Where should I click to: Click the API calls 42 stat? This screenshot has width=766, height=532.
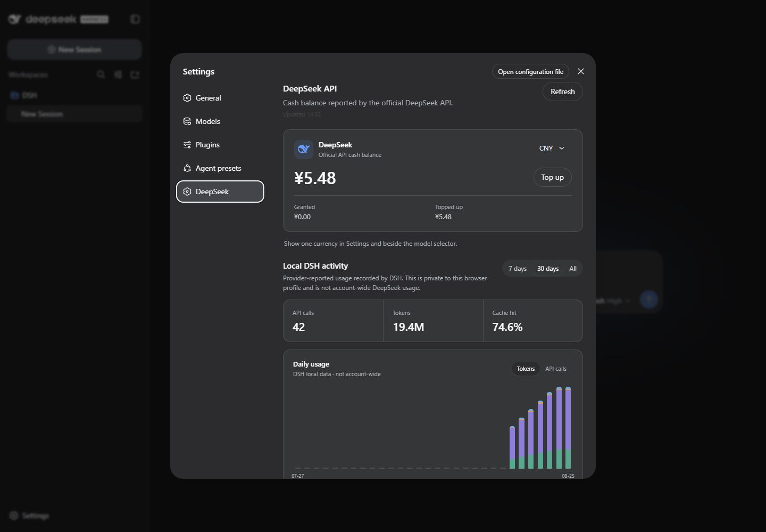pyautogui.click(x=333, y=321)
